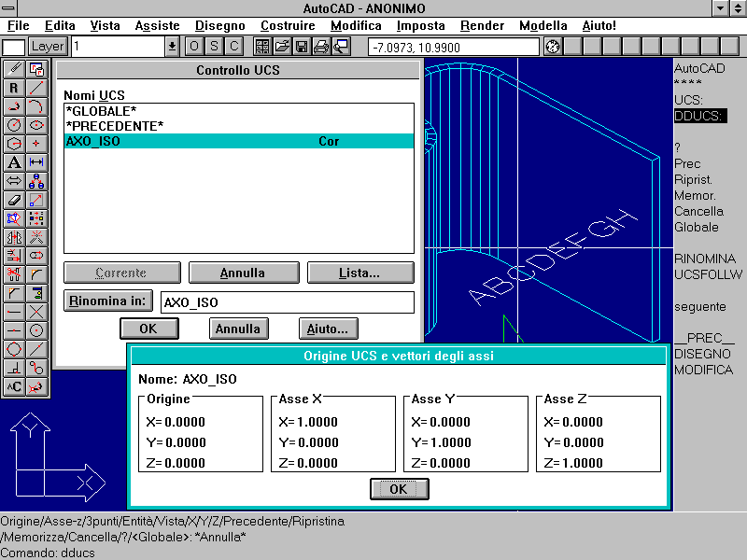The image size is (747, 560).
Task: Click the Rinomina in: button
Action: [108, 301]
